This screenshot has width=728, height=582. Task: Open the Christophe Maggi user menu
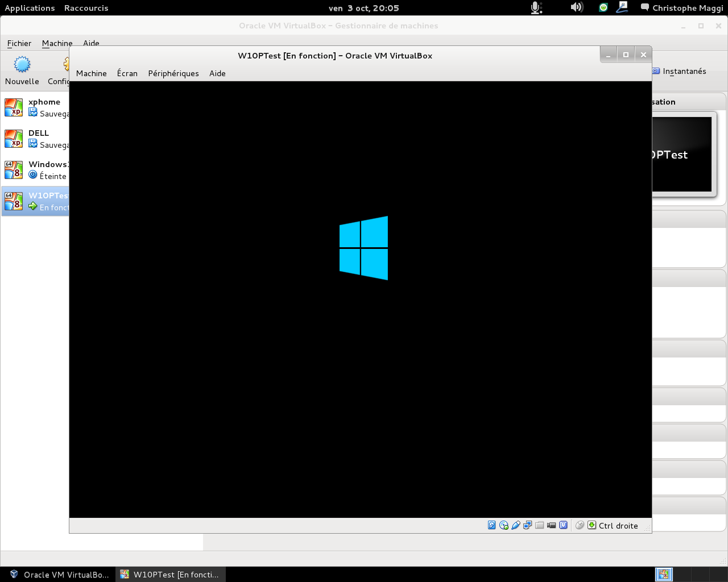tap(682, 8)
